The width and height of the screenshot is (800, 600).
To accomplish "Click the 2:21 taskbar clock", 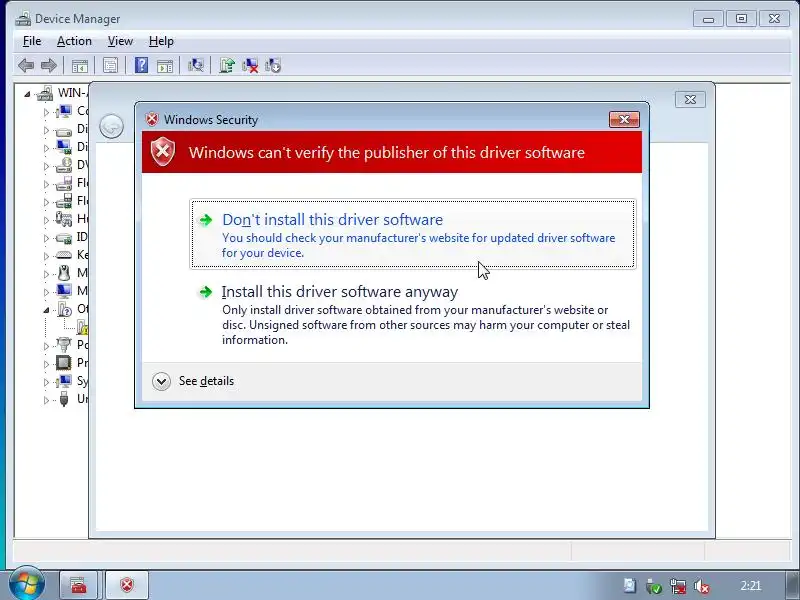I will [x=751, y=586].
